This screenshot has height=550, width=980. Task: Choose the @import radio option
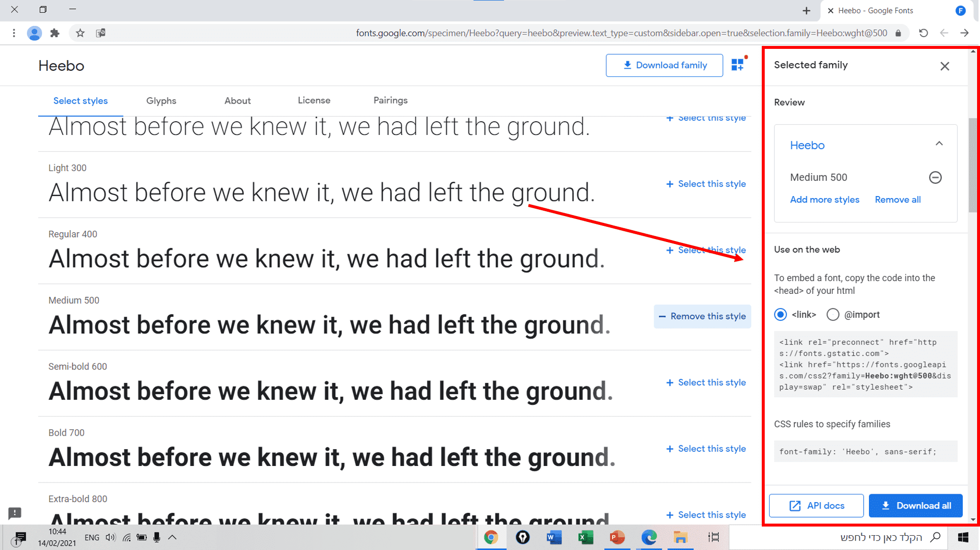pyautogui.click(x=833, y=314)
